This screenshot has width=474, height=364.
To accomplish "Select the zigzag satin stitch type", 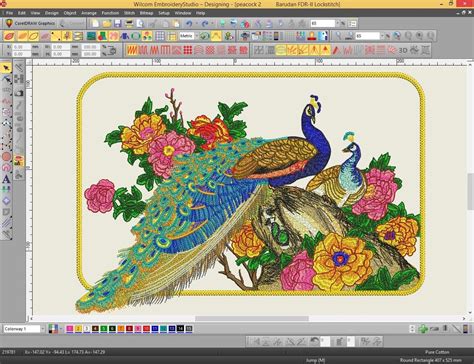I will pyautogui.click(x=132, y=50).
